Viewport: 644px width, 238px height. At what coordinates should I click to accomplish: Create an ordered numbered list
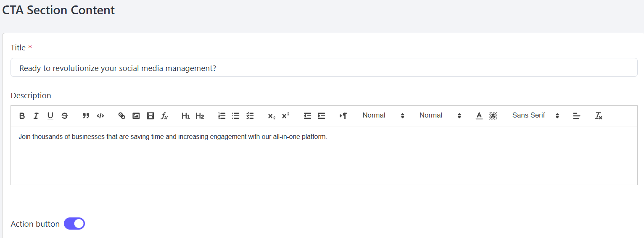click(222, 116)
